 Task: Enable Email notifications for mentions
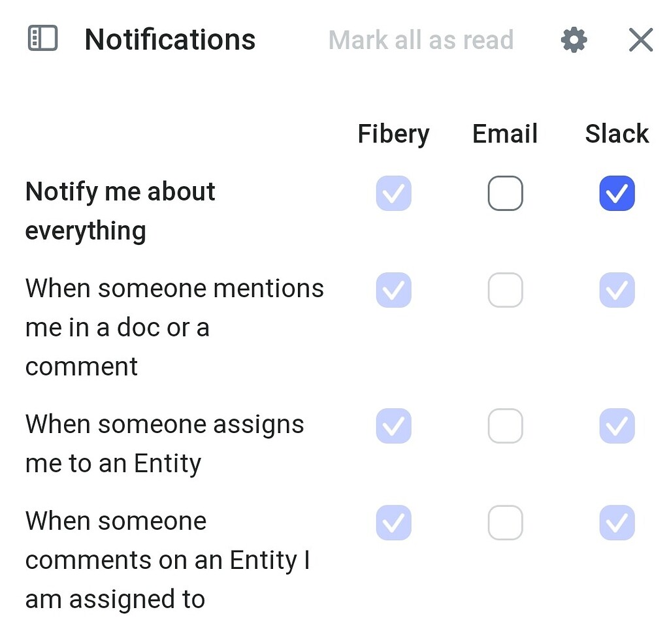(504, 290)
